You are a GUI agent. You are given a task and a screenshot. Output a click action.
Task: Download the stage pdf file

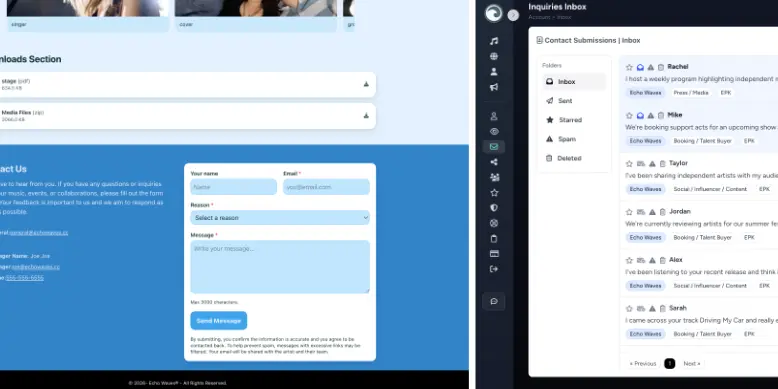click(366, 84)
